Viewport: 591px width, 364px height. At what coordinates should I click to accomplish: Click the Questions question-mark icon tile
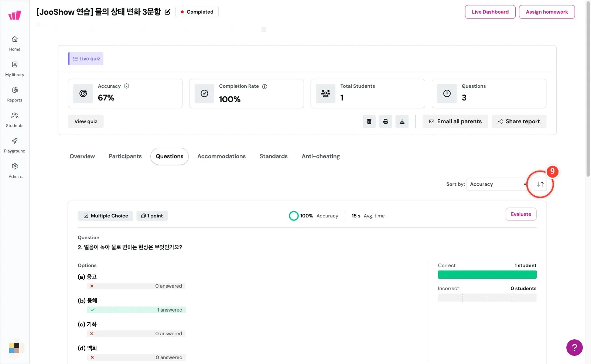[447, 93]
